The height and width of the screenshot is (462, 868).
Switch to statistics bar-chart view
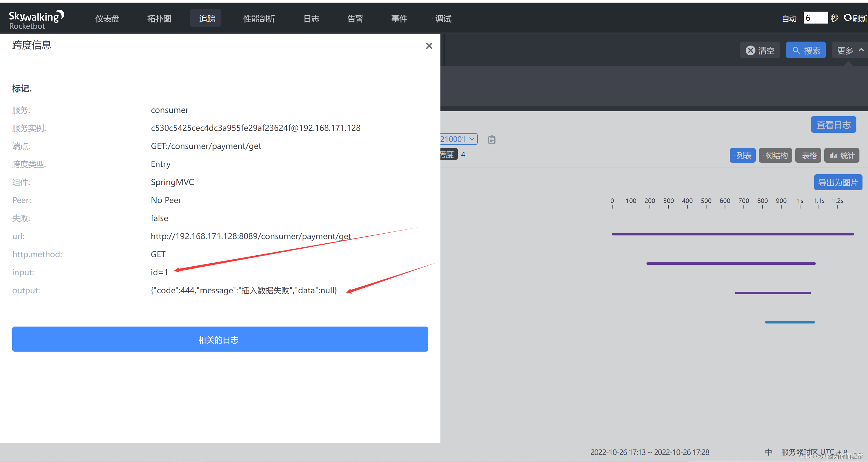pyautogui.click(x=841, y=156)
